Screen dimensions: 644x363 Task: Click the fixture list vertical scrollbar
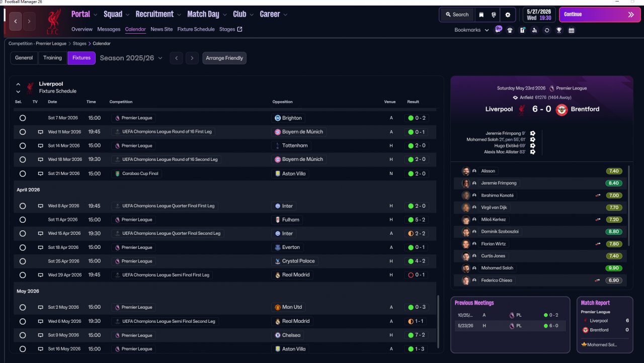click(439, 321)
